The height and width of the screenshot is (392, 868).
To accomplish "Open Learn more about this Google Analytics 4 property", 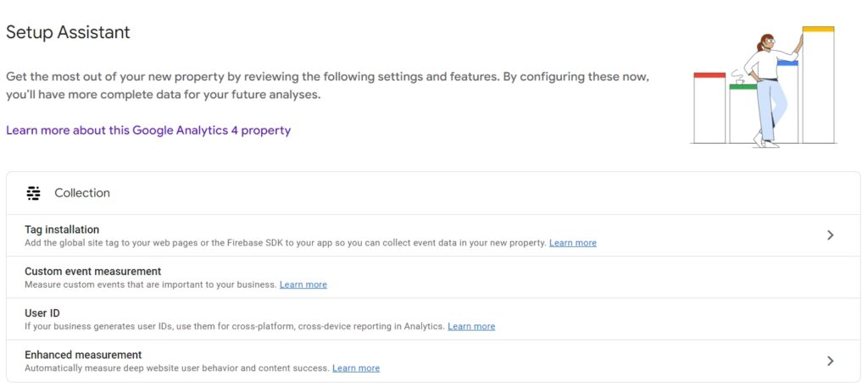I will point(148,130).
